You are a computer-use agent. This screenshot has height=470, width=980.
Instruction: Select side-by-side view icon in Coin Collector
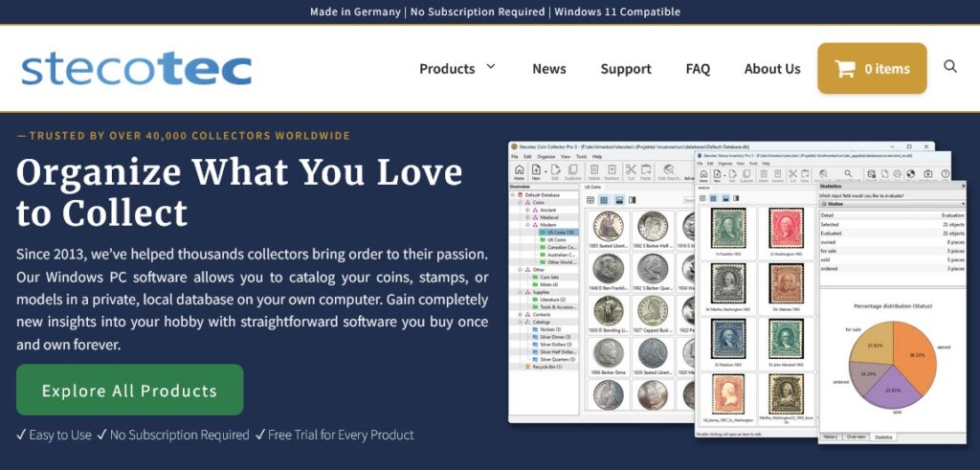pyautogui.click(x=633, y=200)
